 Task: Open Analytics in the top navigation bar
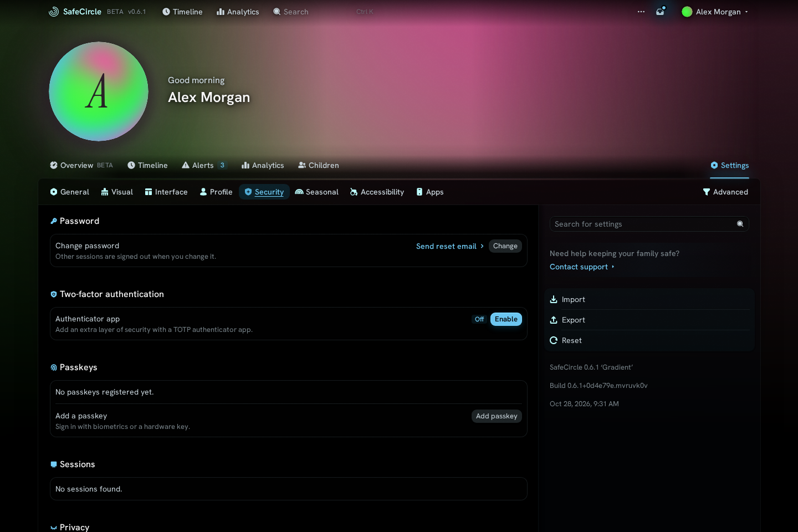[238, 12]
